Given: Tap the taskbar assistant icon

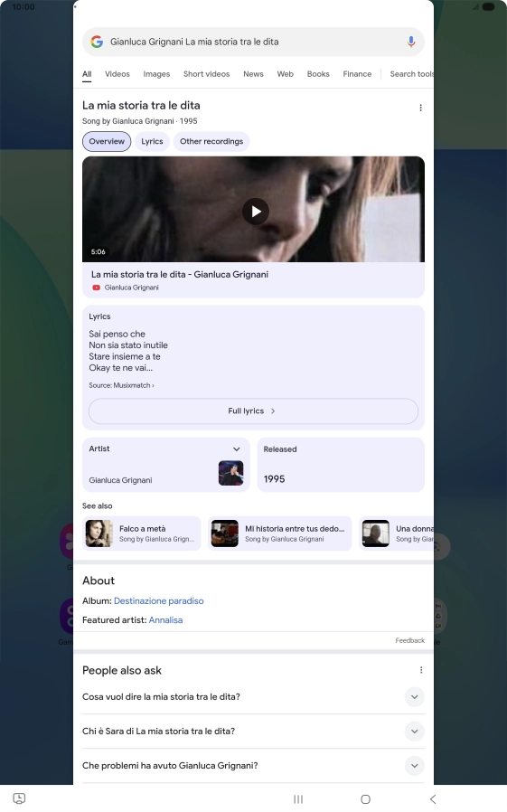Looking at the screenshot, I should 19,798.
